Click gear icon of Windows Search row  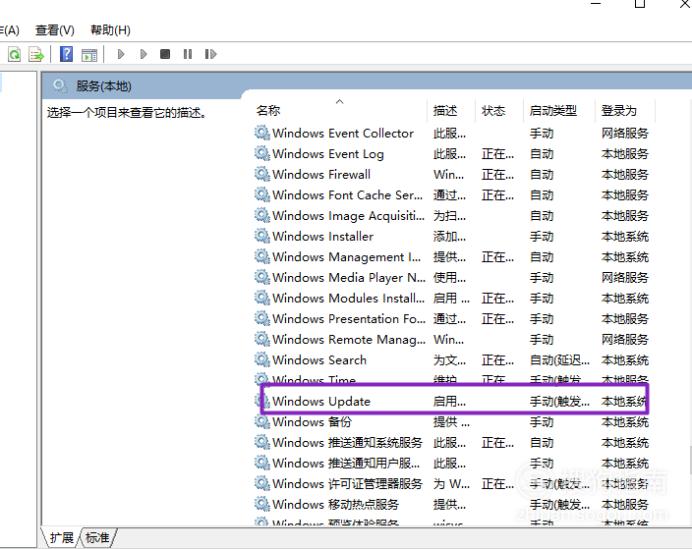pyautogui.click(x=262, y=359)
